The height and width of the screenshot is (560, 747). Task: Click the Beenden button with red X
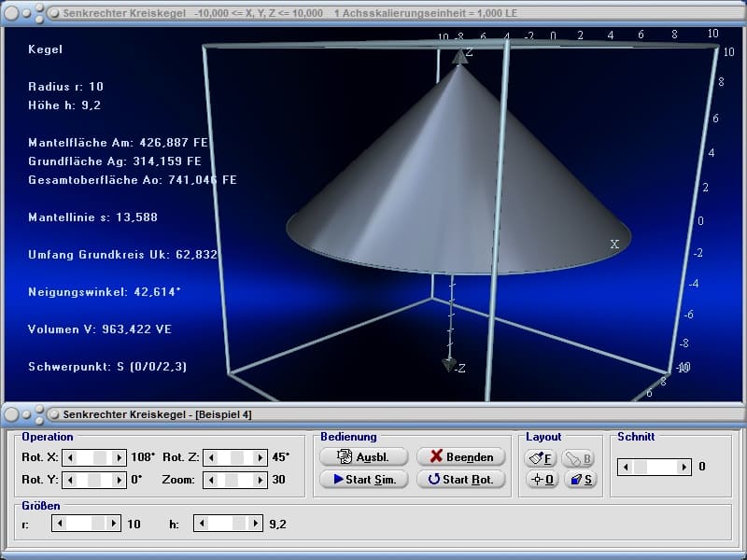click(460, 456)
